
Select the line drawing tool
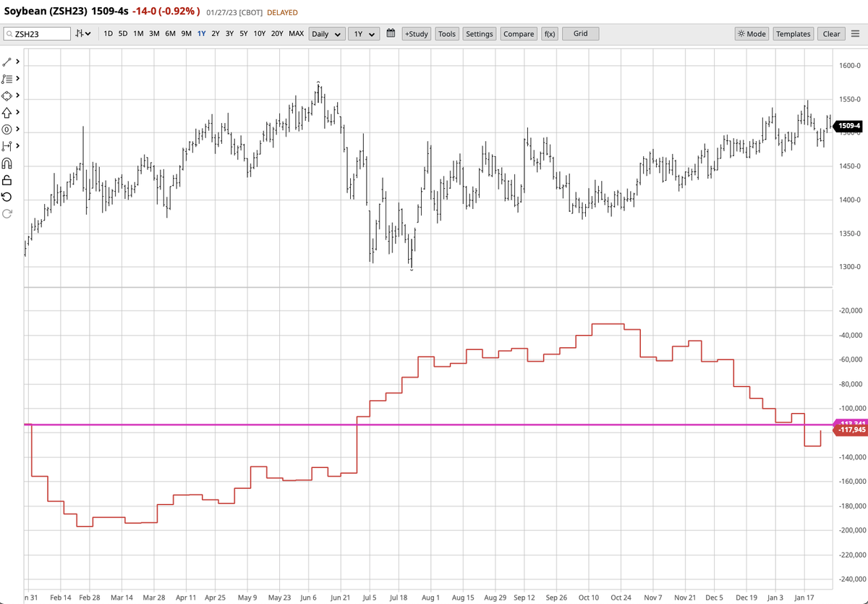pos(7,61)
